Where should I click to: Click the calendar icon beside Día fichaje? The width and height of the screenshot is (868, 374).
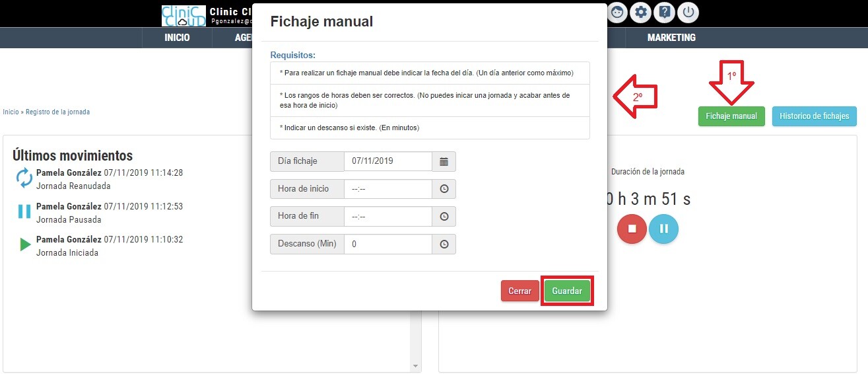444,161
